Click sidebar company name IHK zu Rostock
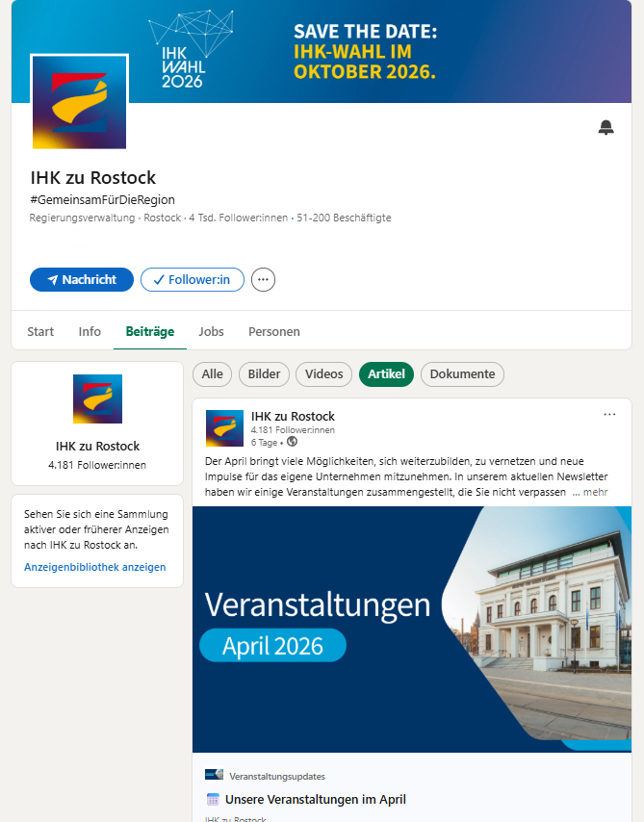 point(97,446)
